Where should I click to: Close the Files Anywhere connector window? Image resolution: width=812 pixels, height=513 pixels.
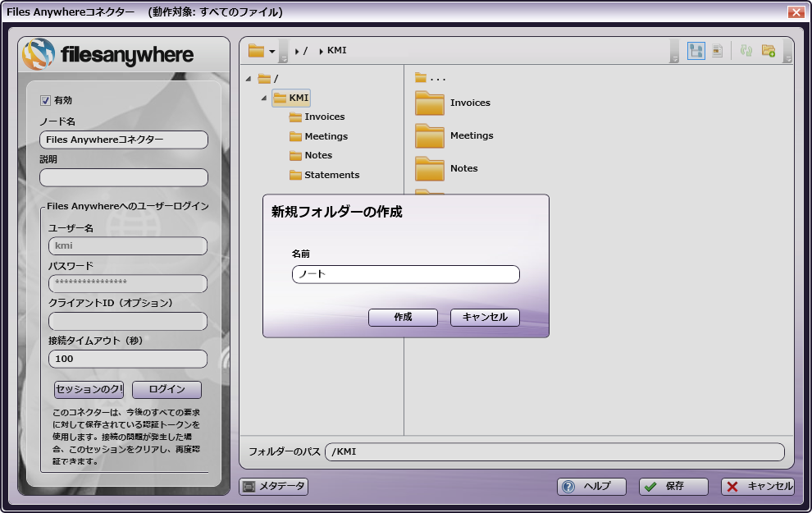pos(796,12)
